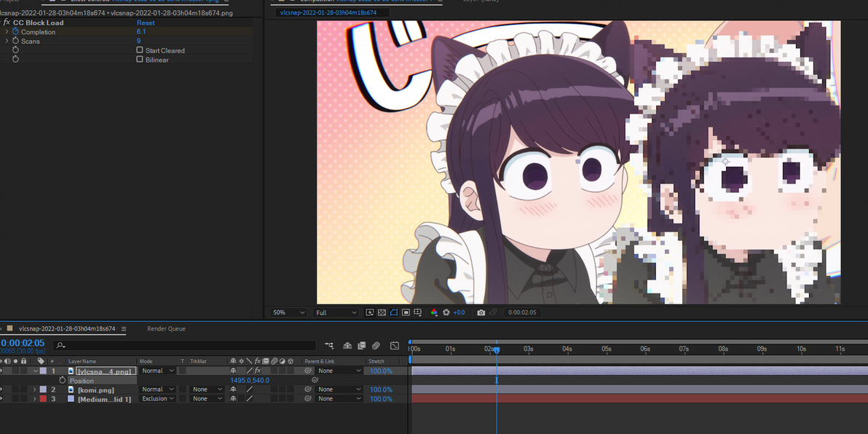Select the komi.png layer
This screenshot has width=868, height=434.
(96, 390)
